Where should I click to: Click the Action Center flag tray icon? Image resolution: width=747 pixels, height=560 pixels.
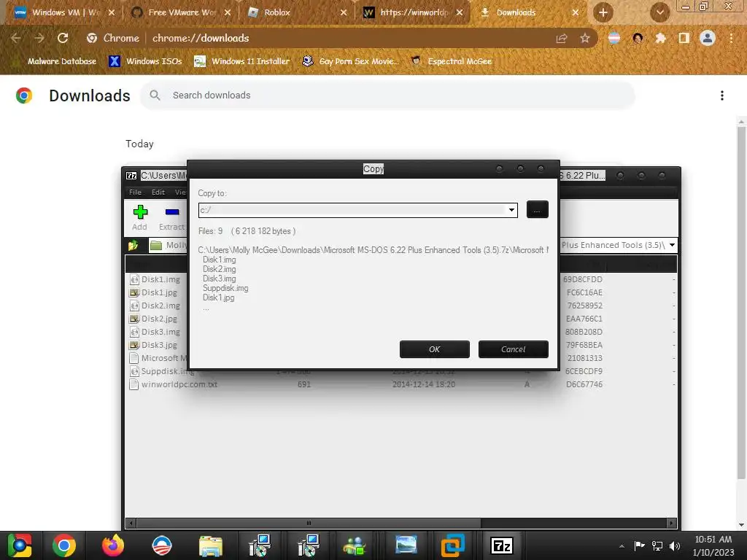click(639, 545)
